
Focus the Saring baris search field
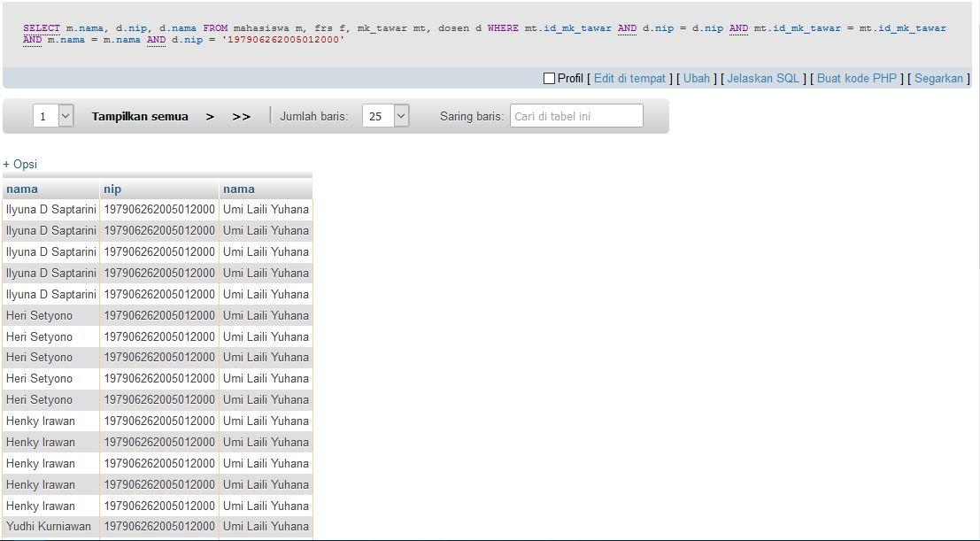point(576,116)
